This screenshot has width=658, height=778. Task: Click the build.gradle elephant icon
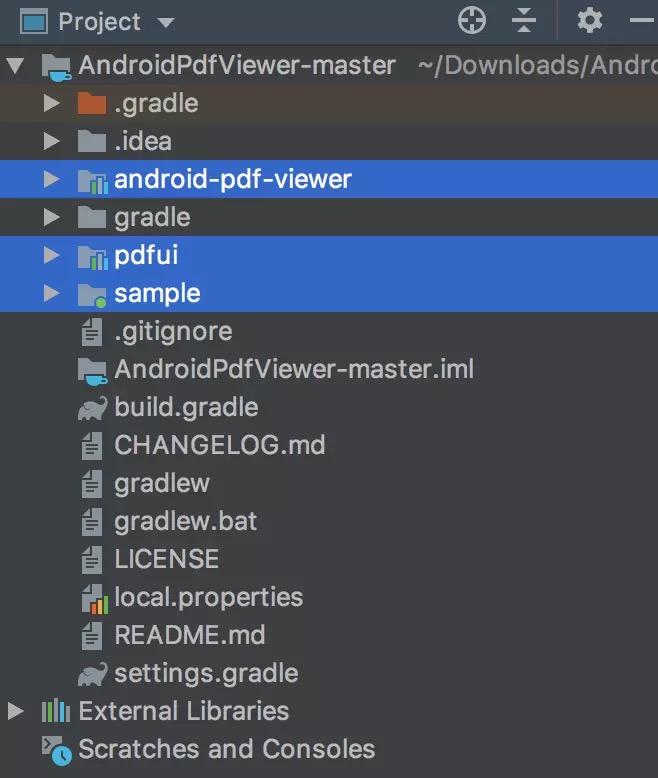pos(92,408)
